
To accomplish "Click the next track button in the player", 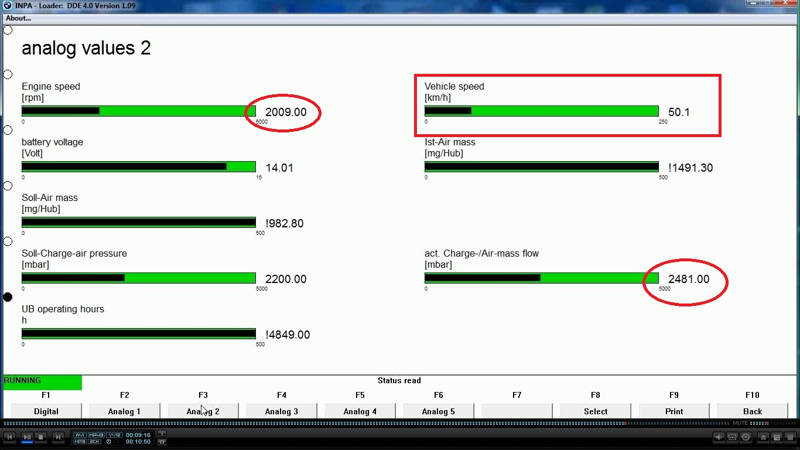I will (x=57, y=437).
